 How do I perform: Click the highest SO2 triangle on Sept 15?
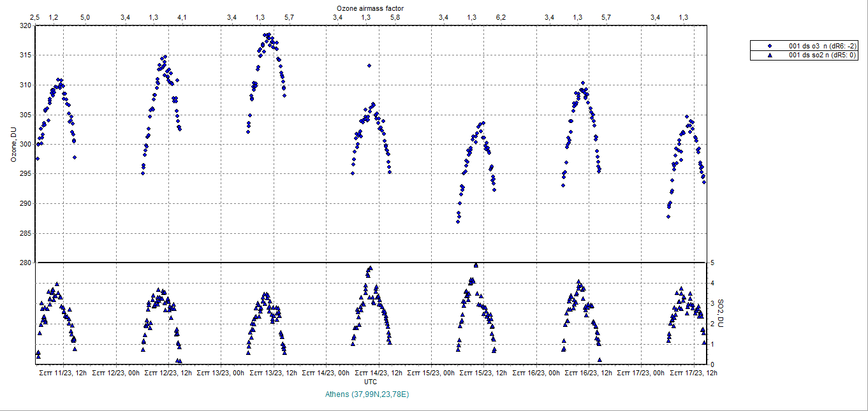tap(476, 265)
